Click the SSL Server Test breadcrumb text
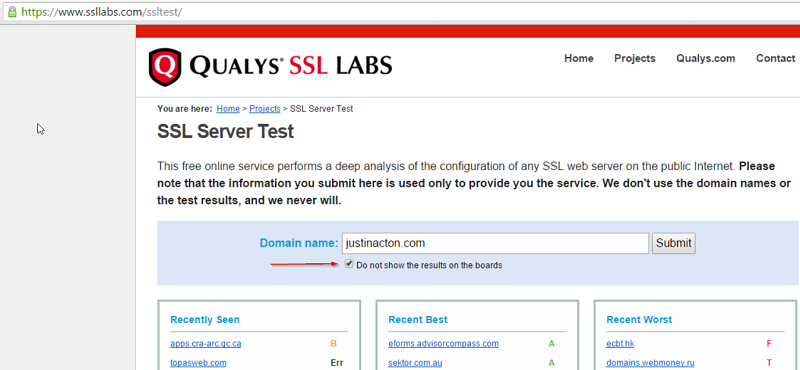The image size is (800, 370). 321,109
